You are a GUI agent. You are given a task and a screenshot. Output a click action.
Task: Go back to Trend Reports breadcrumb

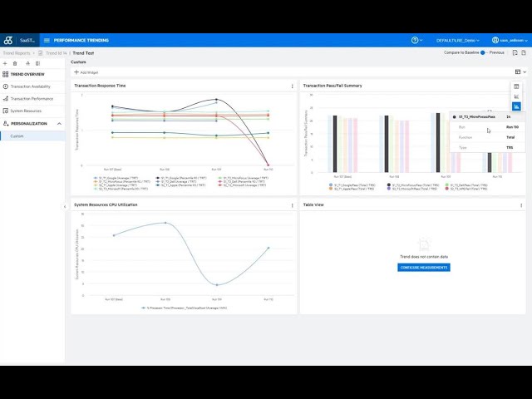coord(17,53)
